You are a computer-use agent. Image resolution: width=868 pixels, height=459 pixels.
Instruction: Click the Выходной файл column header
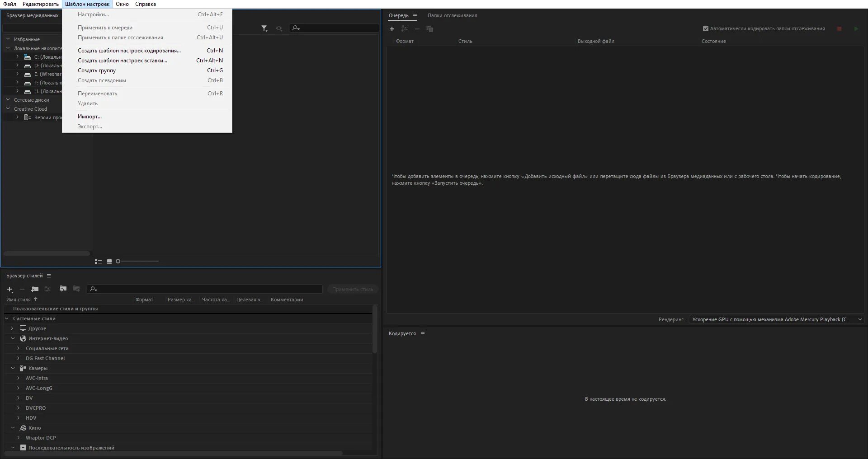(x=596, y=42)
